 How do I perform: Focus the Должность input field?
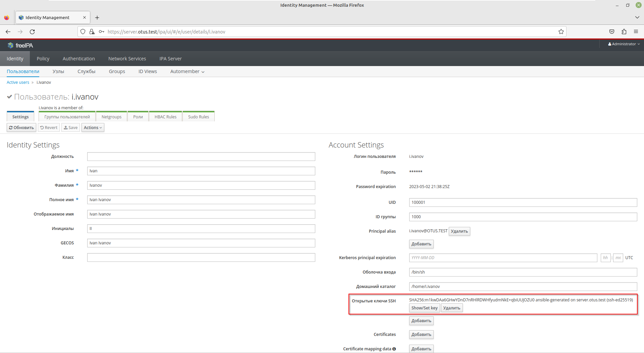pos(201,157)
